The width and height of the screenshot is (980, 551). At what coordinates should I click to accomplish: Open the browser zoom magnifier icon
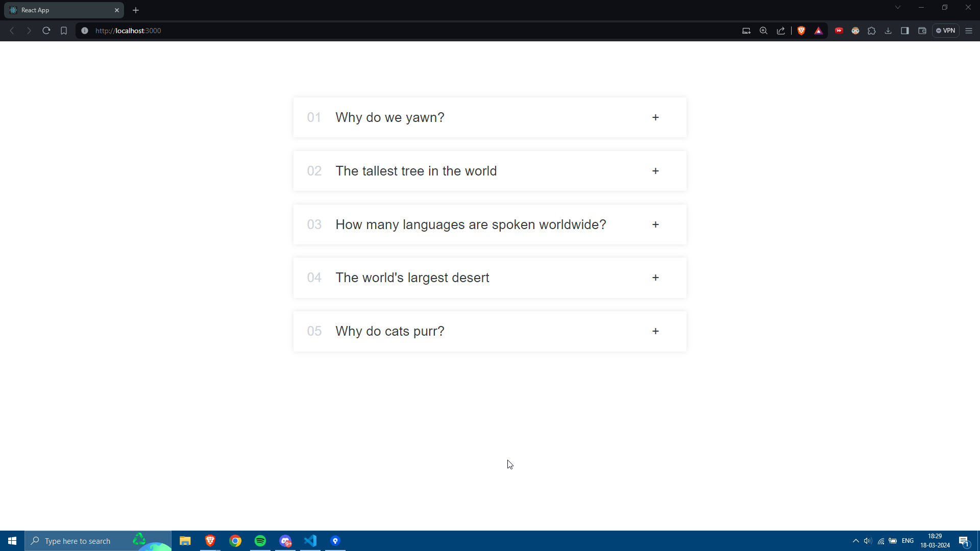pos(764,31)
